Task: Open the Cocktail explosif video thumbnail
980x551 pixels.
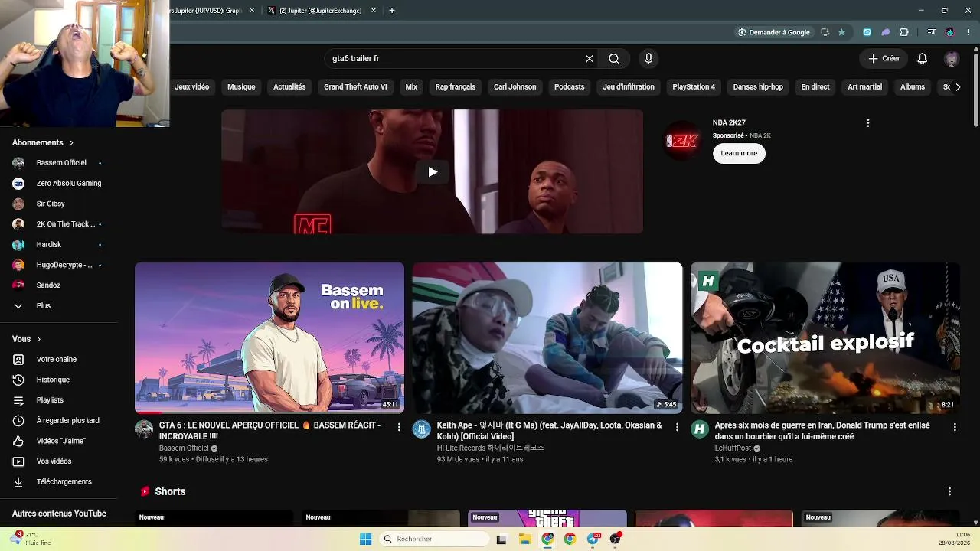Action: [x=825, y=338]
